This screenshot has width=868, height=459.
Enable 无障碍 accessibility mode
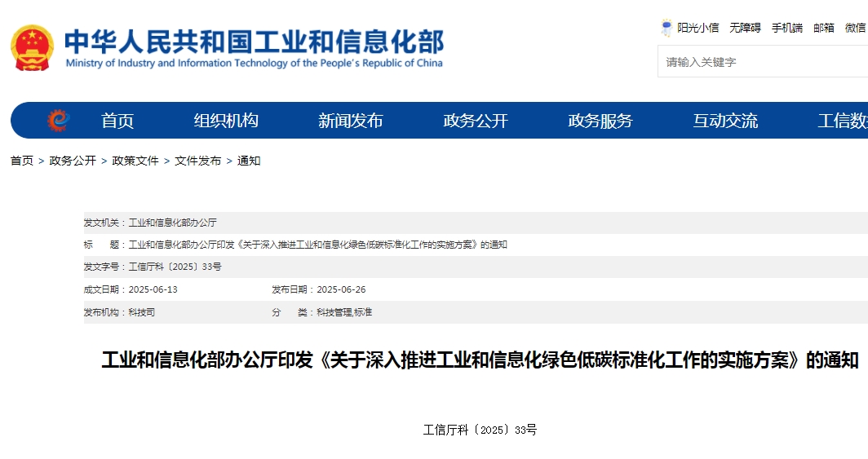(x=745, y=28)
